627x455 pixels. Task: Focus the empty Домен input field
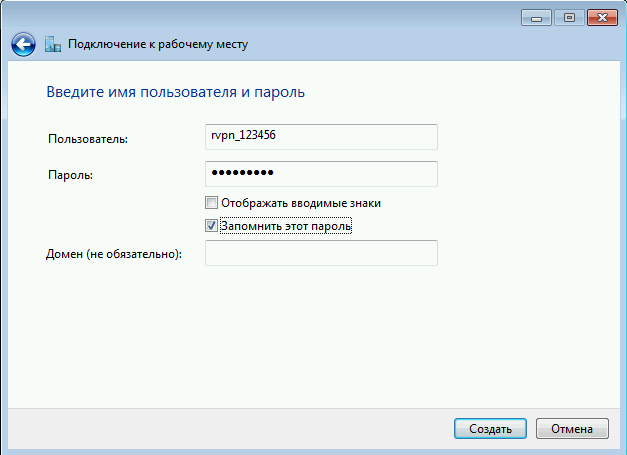pos(321,253)
